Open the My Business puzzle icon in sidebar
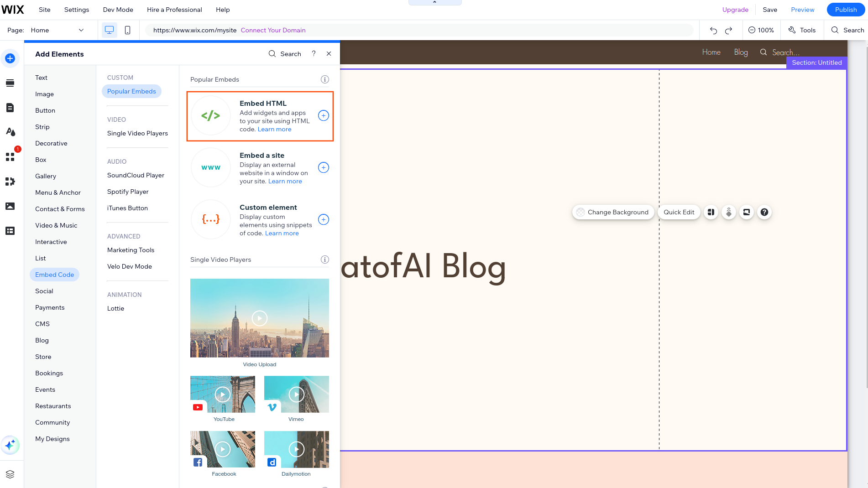 click(10, 182)
